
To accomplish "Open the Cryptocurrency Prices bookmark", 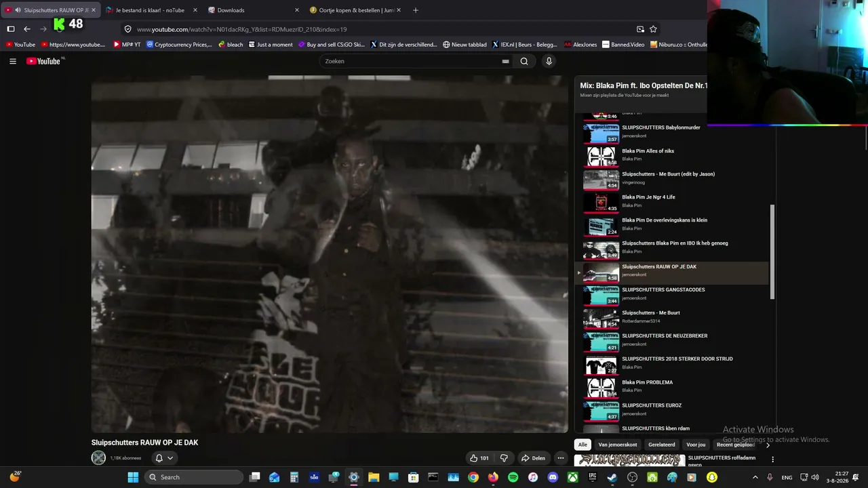I will coord(179,45).
